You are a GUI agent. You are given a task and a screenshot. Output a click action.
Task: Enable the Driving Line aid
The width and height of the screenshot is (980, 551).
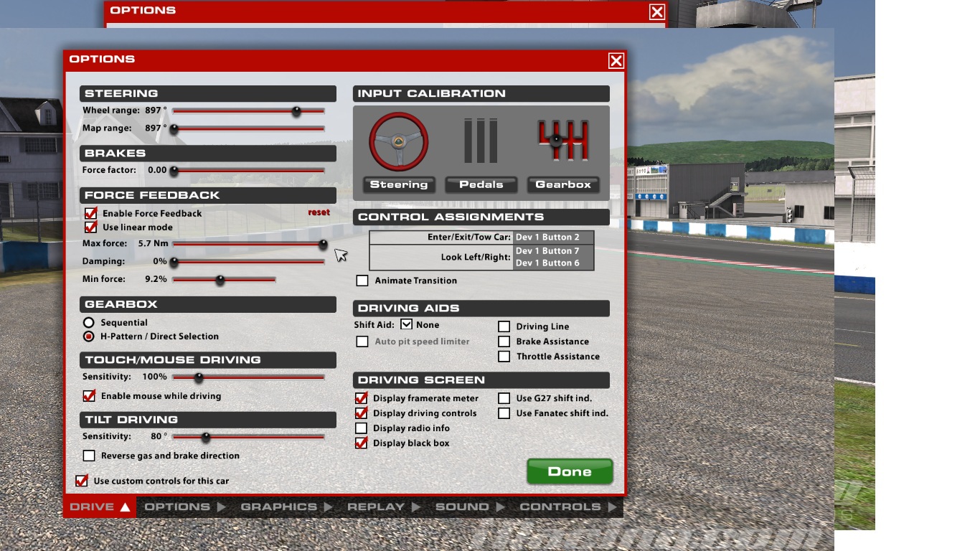(x=504, y=326)
